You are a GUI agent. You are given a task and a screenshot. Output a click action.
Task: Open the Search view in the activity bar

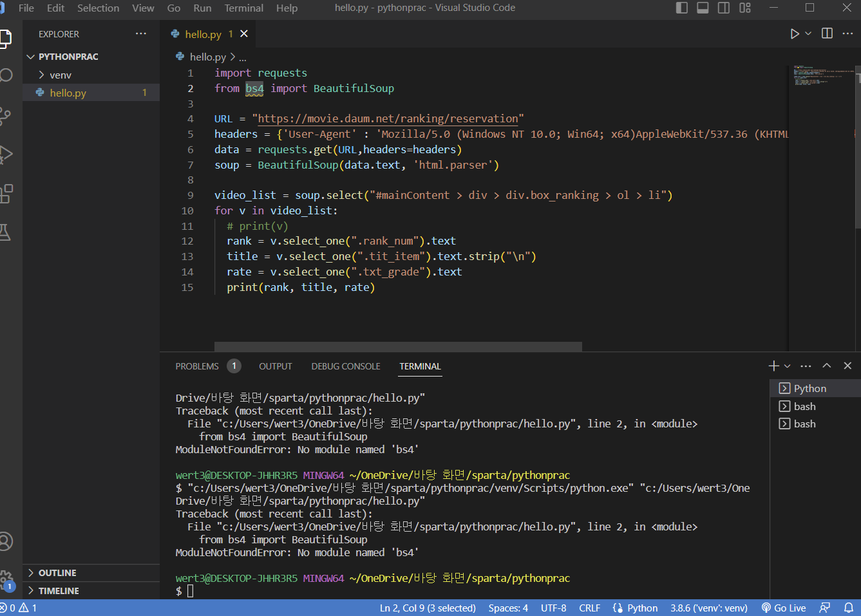(5, 76)
